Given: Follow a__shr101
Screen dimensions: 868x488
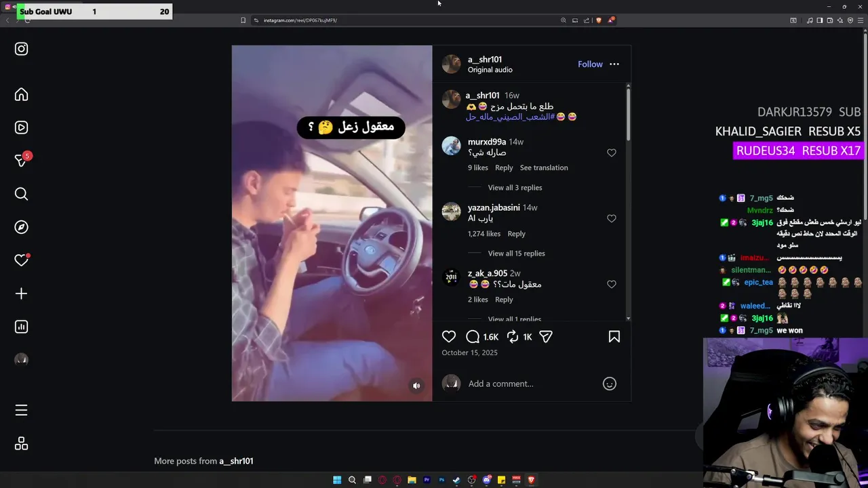Looking at the screenshot, I should click(590, 64).
